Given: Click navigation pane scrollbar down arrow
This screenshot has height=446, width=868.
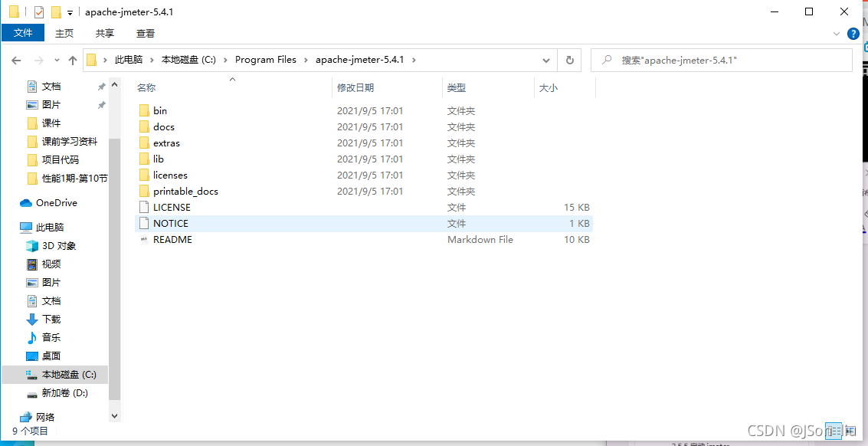Looking at the screenshot, I should (115, 415).
